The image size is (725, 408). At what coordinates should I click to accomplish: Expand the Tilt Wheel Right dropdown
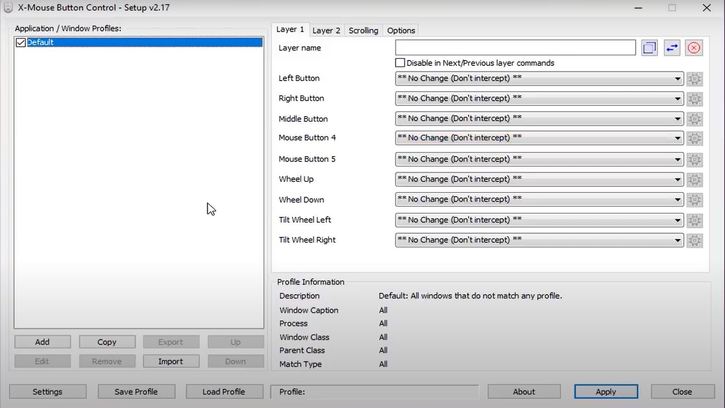[x=539, y=240]
